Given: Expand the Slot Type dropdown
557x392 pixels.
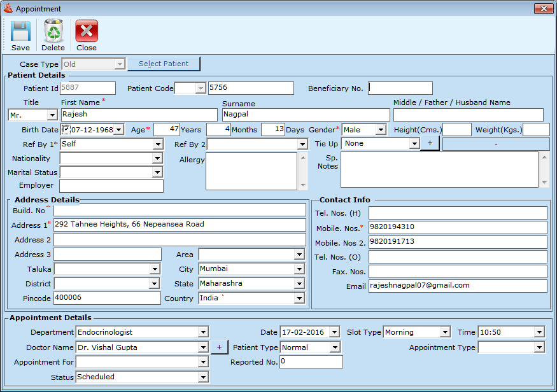Looking at the screenshot, I should pyautogui.click(x=444, y=332).
